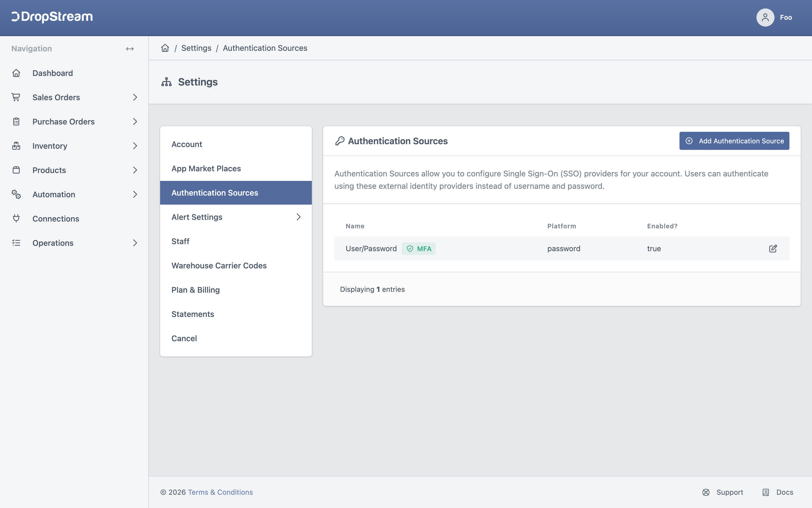Screen dimensions: 812x508
Task: Select Account in settings menu
Action: coord(236,144)
